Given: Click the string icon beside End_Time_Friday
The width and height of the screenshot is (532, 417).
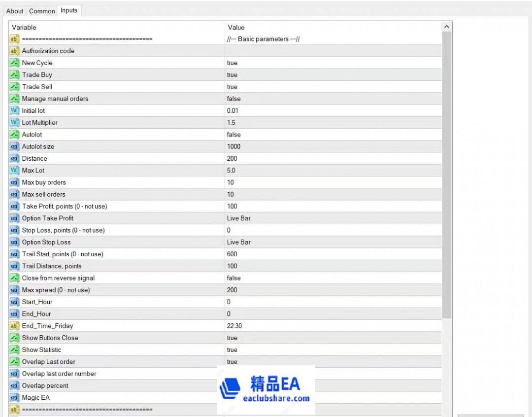Looking at the screenshot, I should tap(14, 326).
